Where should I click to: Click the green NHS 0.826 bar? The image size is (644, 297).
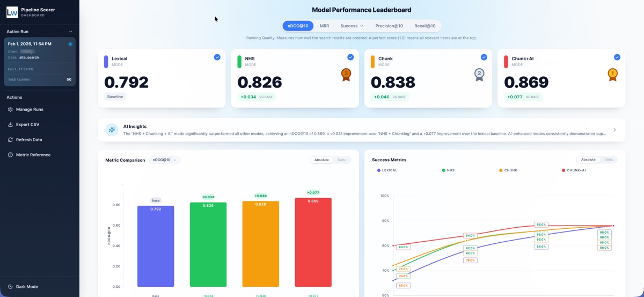pyautogui.click(x=208, y=244)
